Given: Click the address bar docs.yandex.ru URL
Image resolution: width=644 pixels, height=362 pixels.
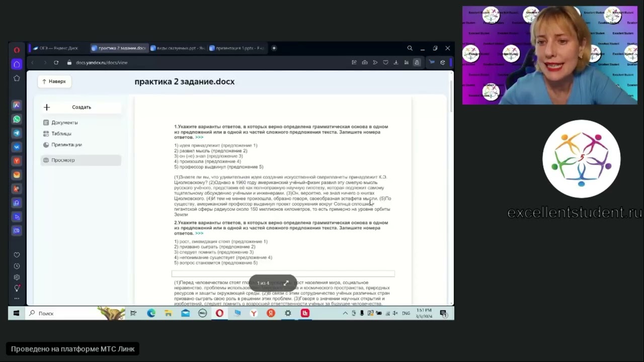Looking at the screenshot, I should 102,62.
